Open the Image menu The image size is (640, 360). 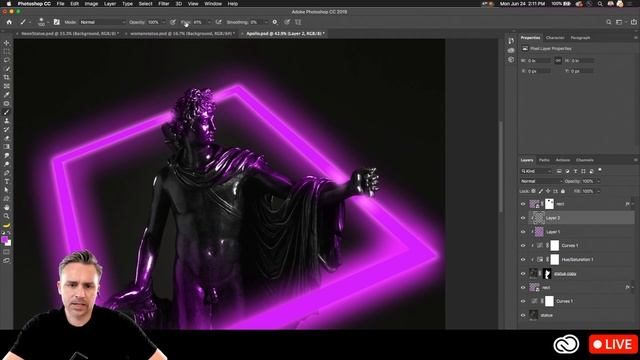point(91,4)
